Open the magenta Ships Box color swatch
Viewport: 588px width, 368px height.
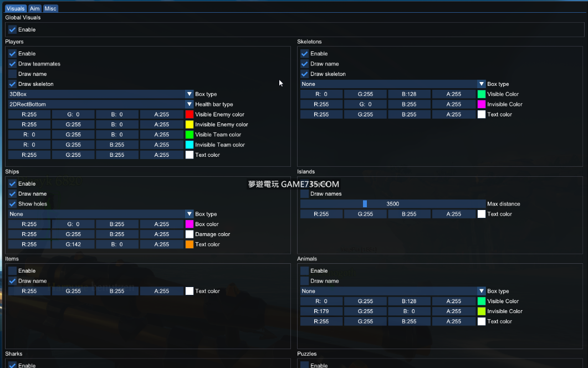189,224
